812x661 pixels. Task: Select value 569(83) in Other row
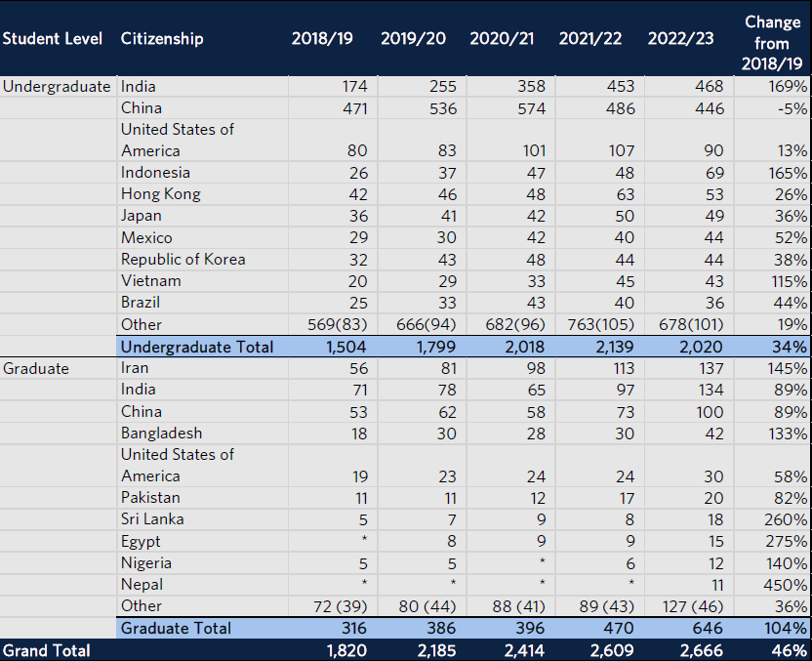[x=337, y=325]
